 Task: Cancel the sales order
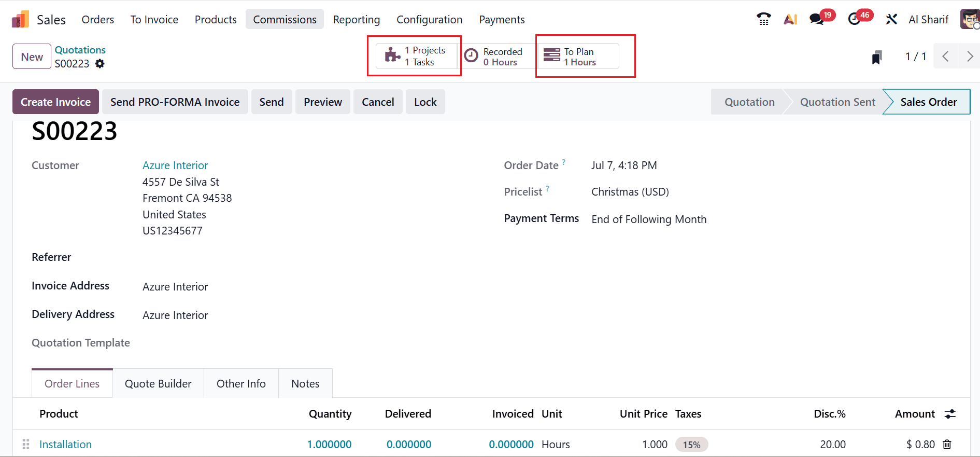[x=378, y=102]
